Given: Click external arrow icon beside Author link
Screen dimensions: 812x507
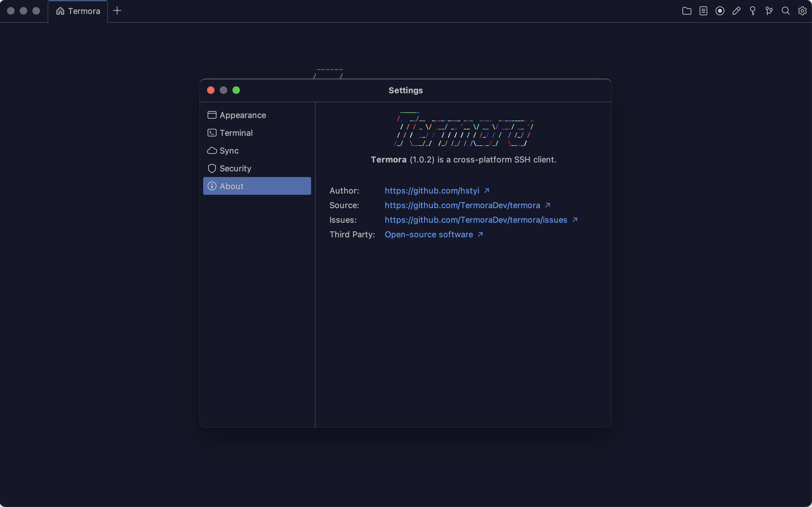Looking at the screenshot, I should 487,190.
